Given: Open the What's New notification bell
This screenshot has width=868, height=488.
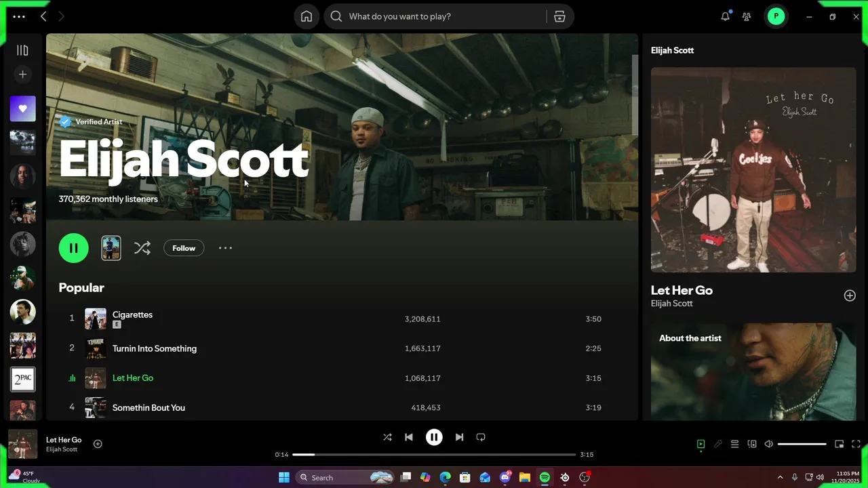Looking at the screenshot, I should click(726, 16).
